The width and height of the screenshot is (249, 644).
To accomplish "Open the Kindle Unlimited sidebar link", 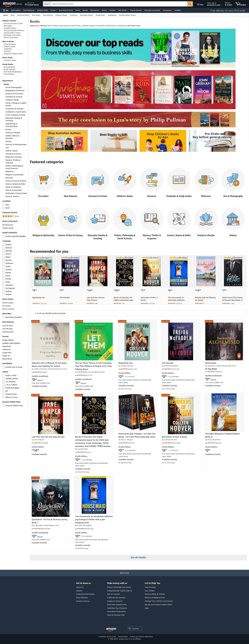I will click(x=9, y=69).
